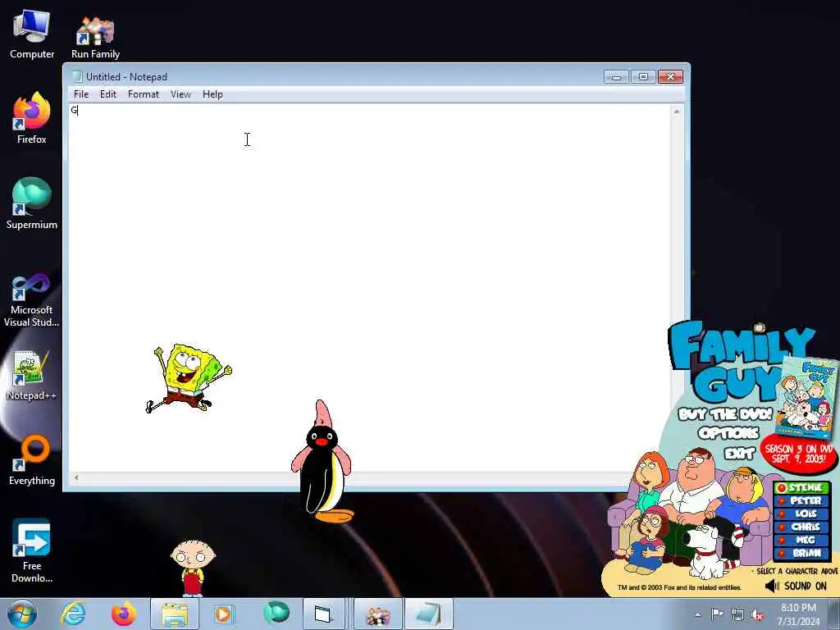Open Firefox from the taskbar
Screen dimensions: 840x630
coord(123,614)
